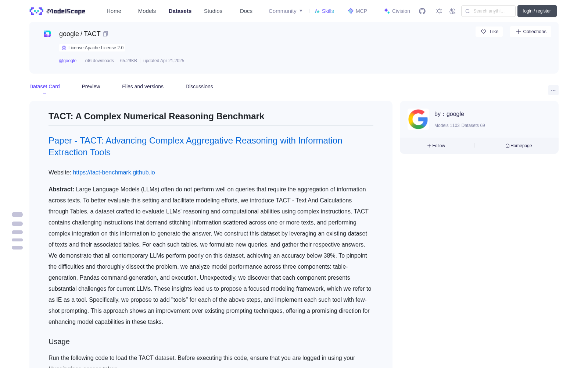Click the 65.29KB size text

click(129, 61)
